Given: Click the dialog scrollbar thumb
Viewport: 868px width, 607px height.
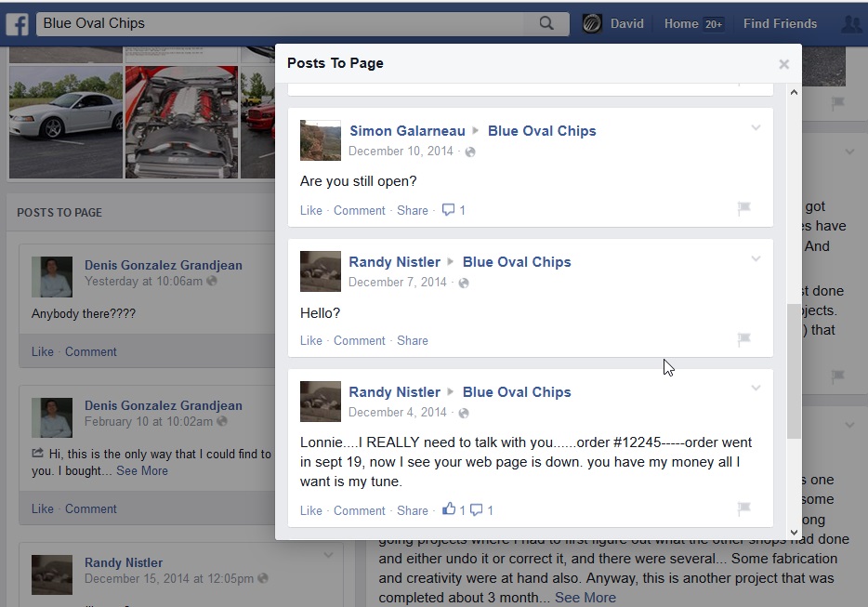Looking at the screenshot, I should (794, 371).
